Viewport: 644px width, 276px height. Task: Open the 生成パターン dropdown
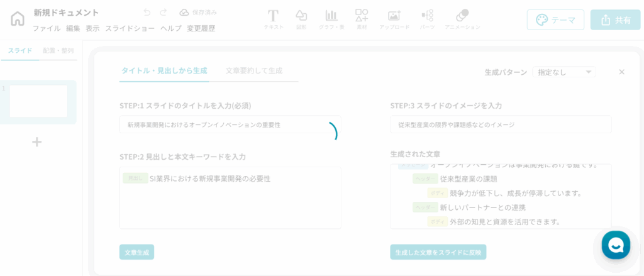564,72
